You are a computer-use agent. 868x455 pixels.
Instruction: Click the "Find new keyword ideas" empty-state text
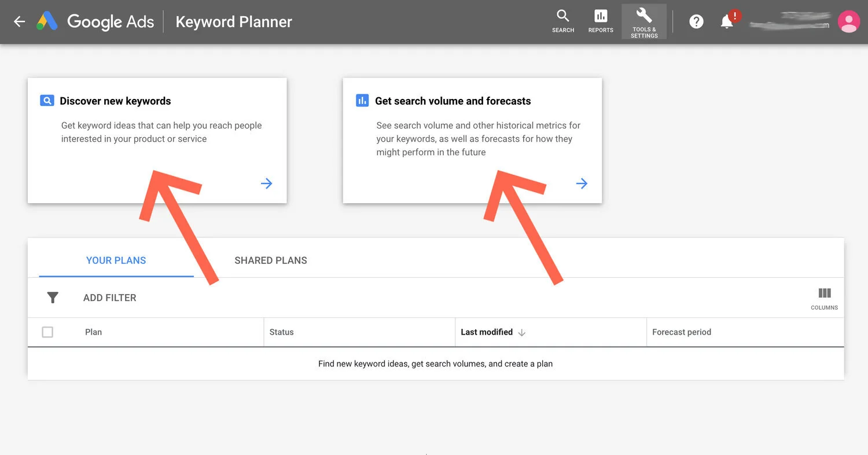tap(435, 364)
